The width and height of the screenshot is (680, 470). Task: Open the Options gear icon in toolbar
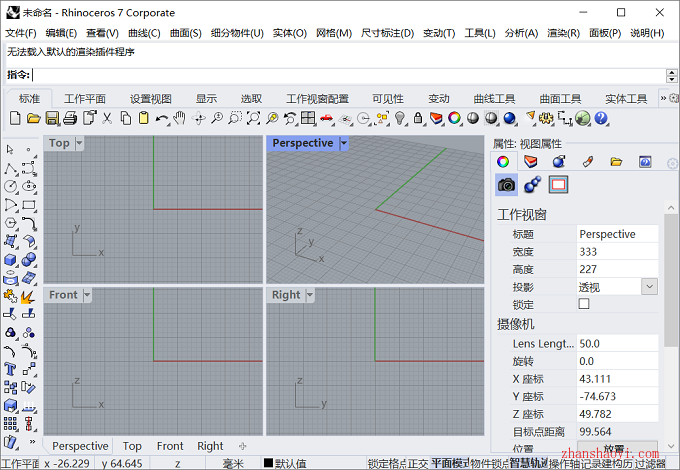546,118
